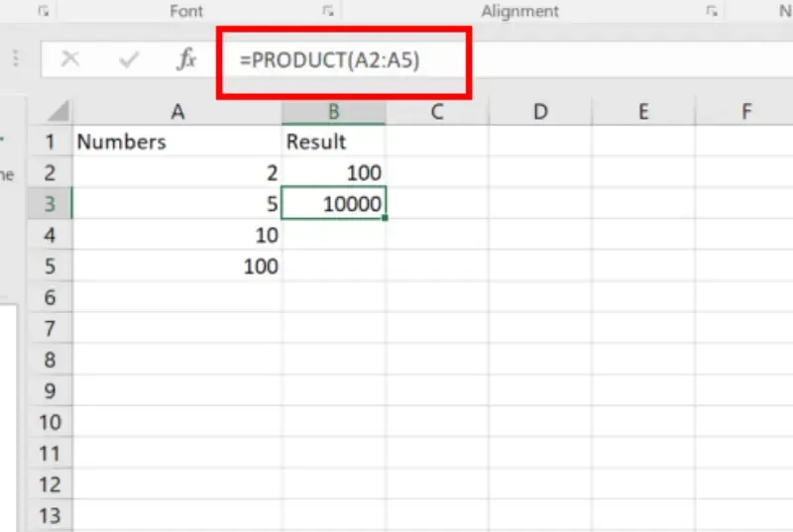793x532 pixels.
Task: Click cell A5 containing 100
Action: pyautogui.click(x=177, y=266)
